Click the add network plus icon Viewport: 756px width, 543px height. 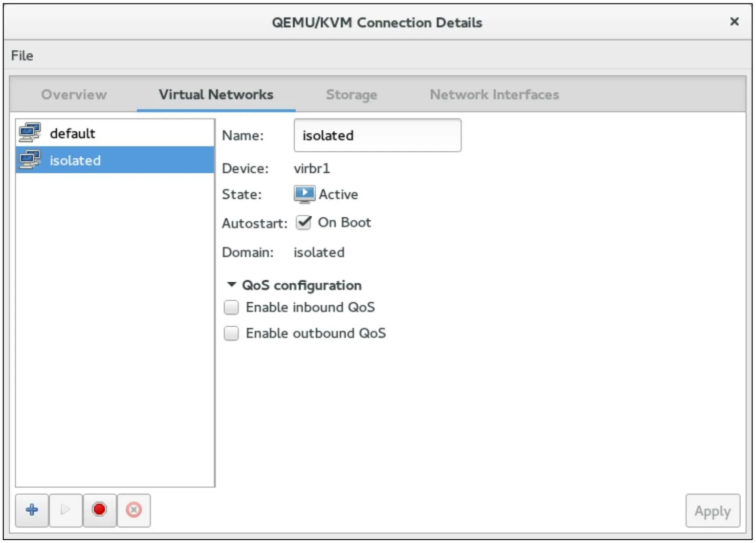(x=32, y=510)
